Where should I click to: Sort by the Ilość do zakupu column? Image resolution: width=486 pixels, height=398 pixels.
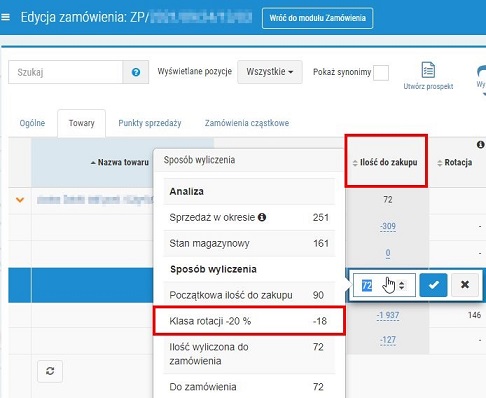pos(385,162)
